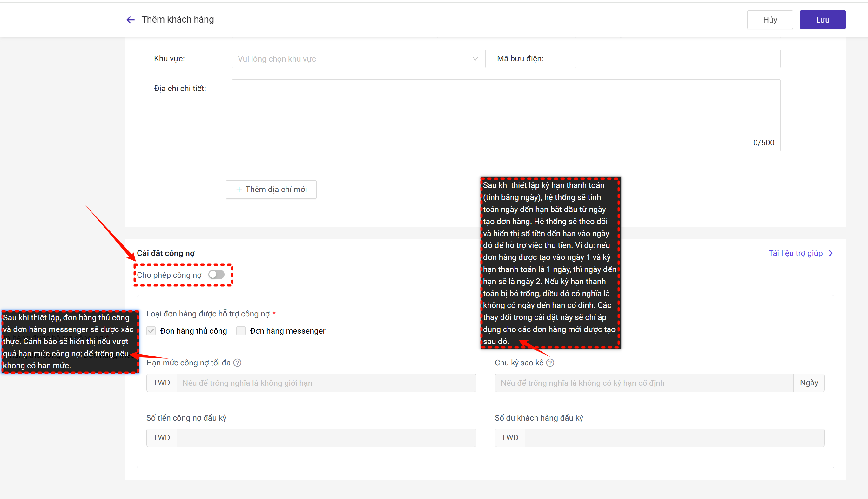This screenshot has width=868, height=499.
Task: Open the Khu vực dropdown
Action: (x=353, y=59)
